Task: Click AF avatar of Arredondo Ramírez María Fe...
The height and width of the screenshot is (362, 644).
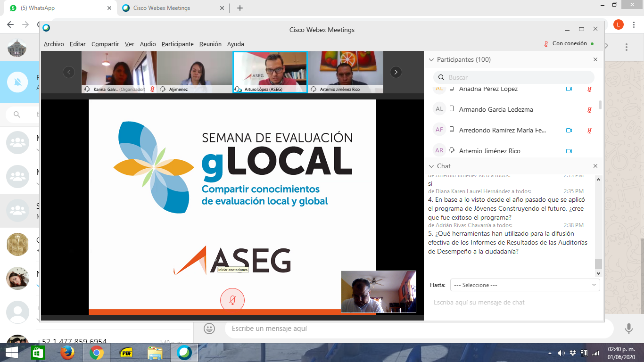Action: tap(439, 130)
